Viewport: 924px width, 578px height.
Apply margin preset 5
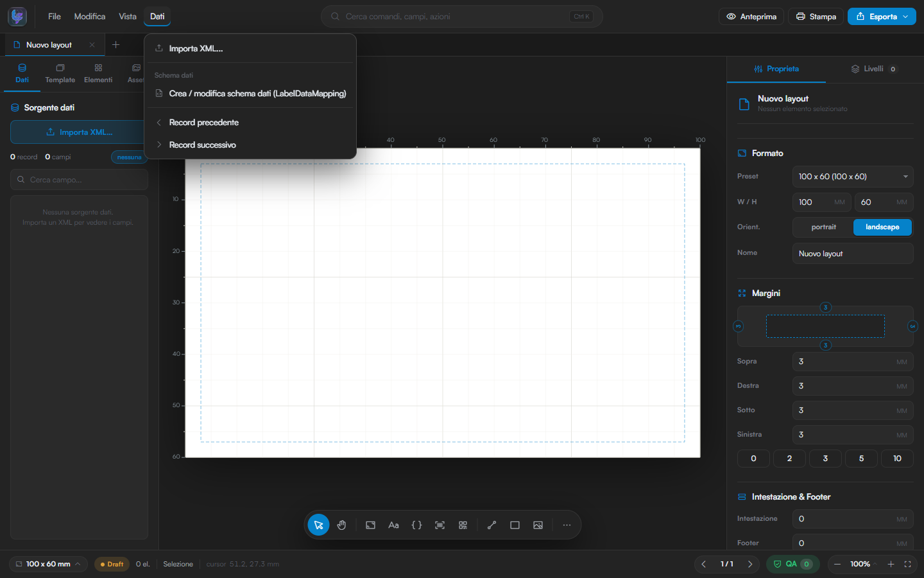click(x=861, y=459)
